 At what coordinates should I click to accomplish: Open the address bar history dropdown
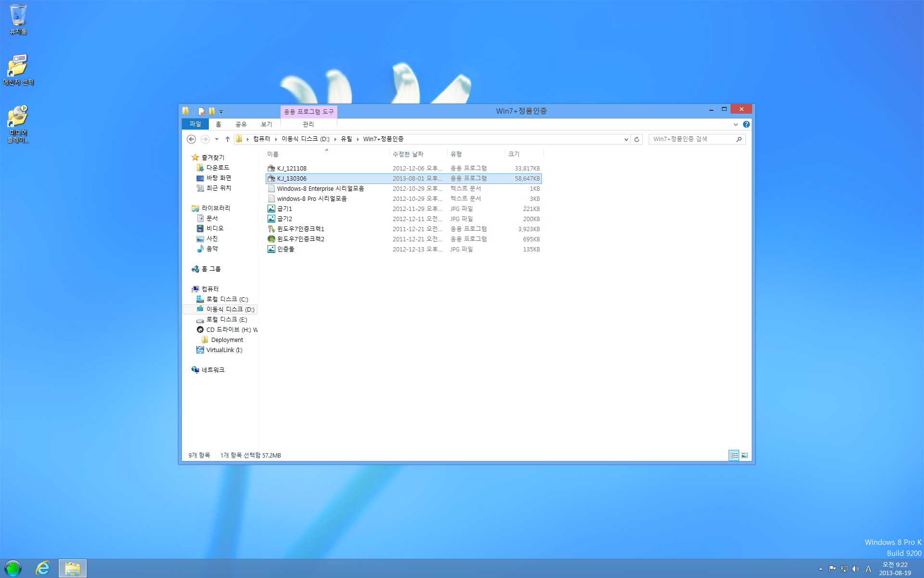[626, 139]
